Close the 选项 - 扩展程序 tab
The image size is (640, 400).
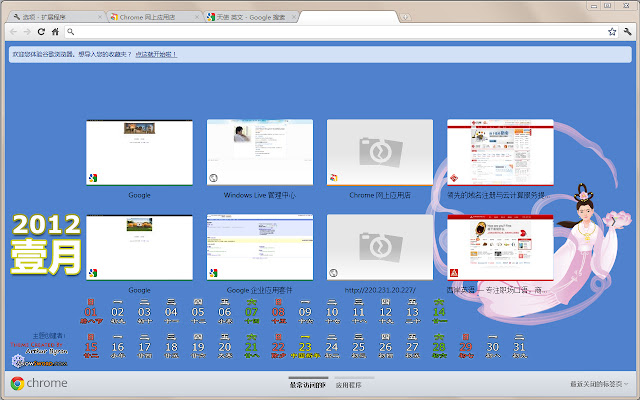point(100,17)
